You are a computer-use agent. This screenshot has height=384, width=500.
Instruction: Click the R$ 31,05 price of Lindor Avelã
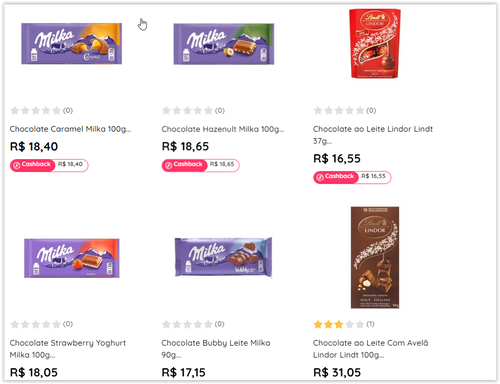337,372
